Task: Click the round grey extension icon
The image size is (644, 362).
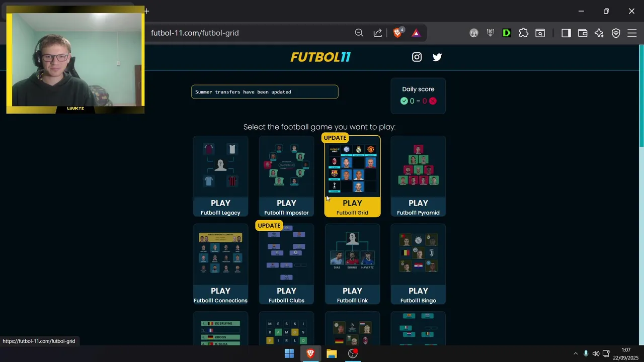Action: pyautogui.click(x=474, y=33)
